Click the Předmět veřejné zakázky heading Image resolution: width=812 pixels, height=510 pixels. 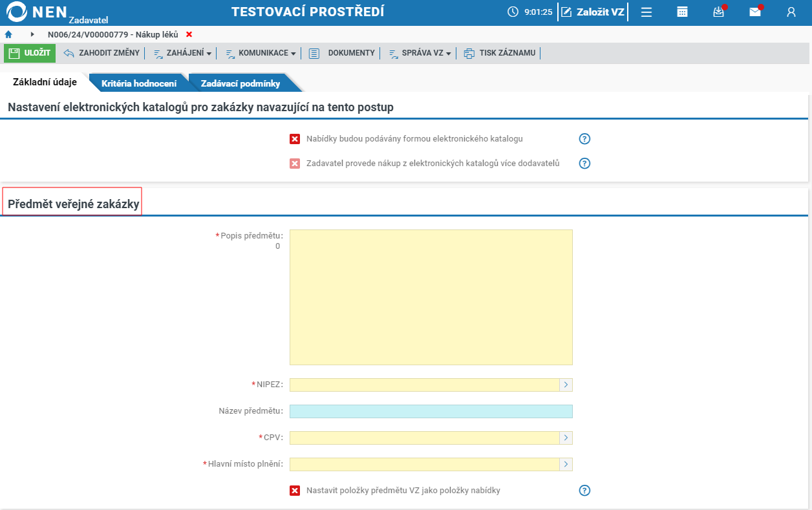(x=74, y=204)
